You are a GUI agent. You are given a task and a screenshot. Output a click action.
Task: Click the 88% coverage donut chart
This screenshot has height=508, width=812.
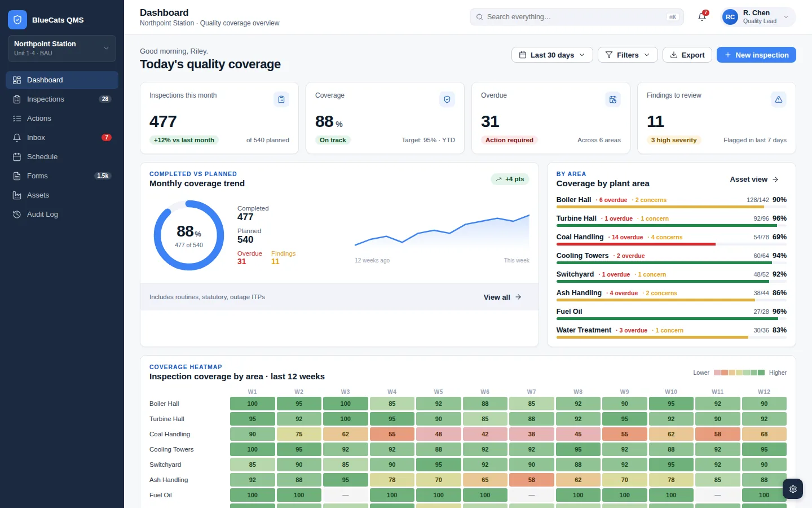tap(189, 235)
